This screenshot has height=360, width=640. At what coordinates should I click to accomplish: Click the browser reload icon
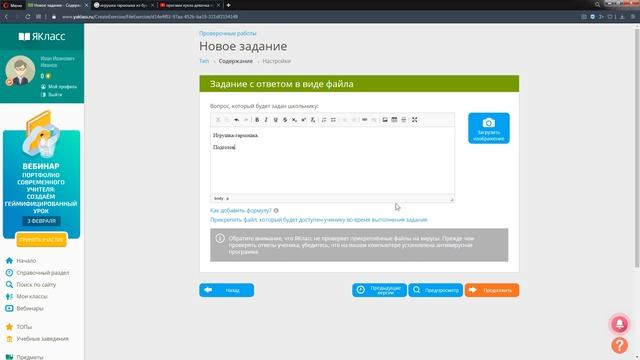point(27,17)
